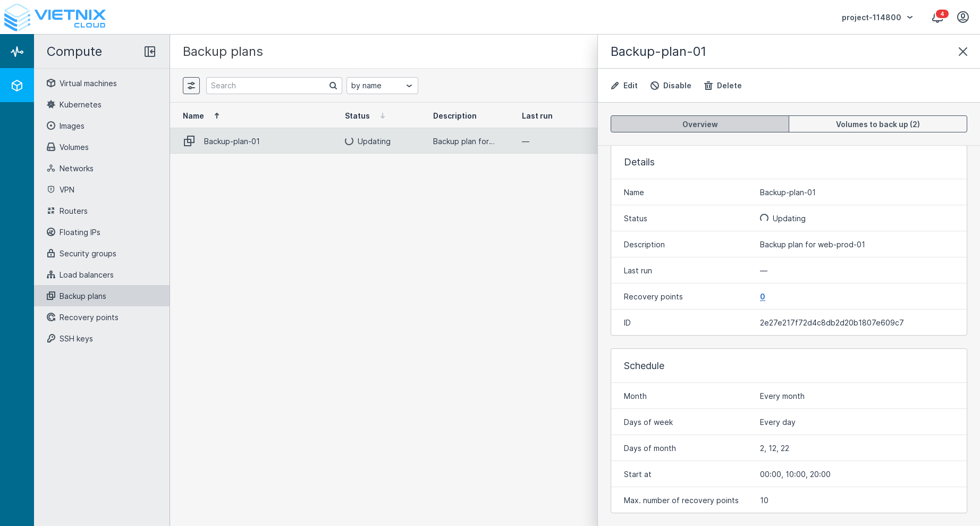The image size is (980, 526).
Task: Open the Virtual machines section
Action: point(88,84)
